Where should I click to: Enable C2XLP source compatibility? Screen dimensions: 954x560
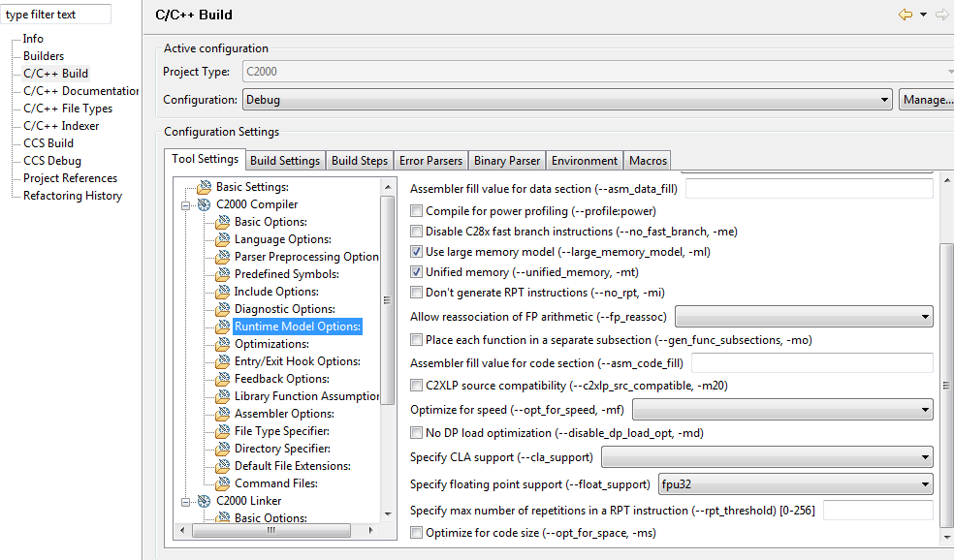(416, 386)
